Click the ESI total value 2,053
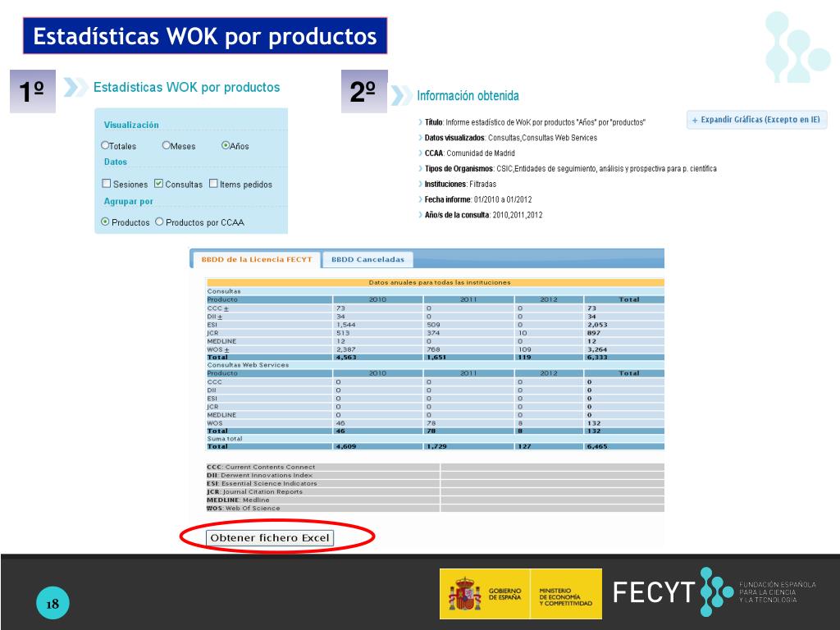 [x=597, y=325]
